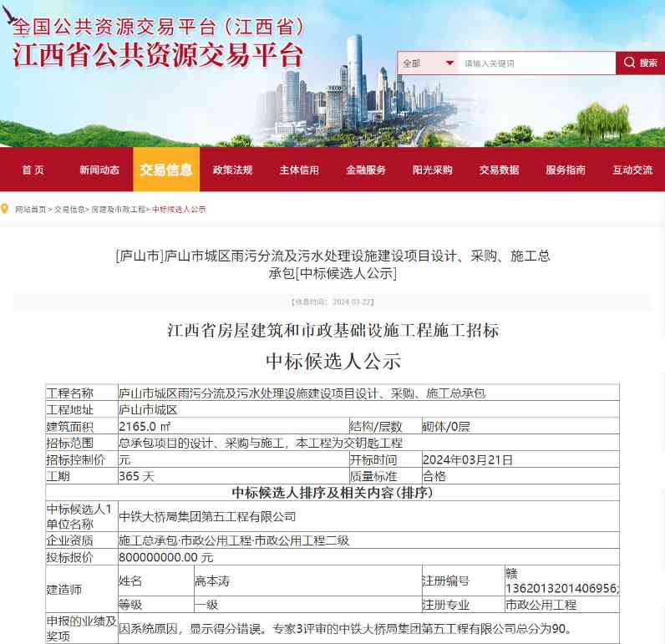Open the 互动交流 menu item
The image size is (665, 644).
point(632,170)
